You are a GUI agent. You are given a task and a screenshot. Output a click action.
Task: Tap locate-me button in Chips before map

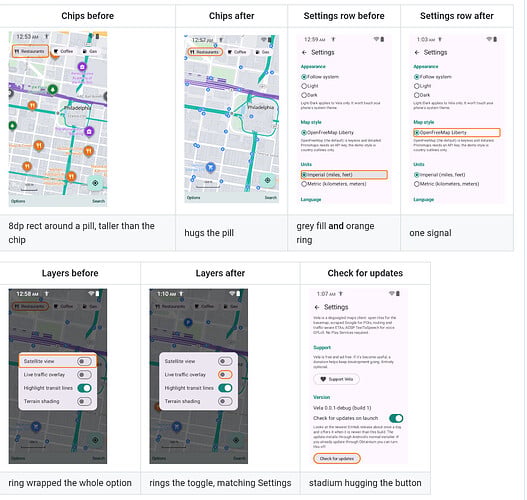pos(95,183)
